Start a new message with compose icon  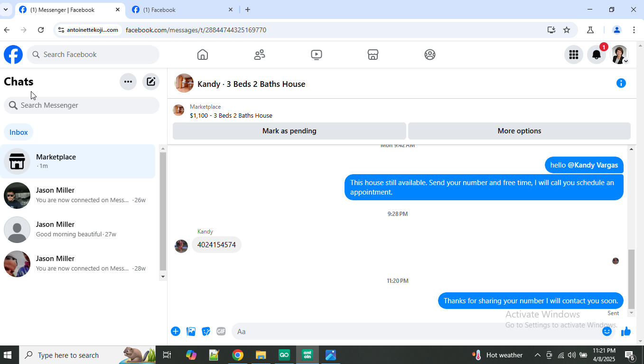151,82
